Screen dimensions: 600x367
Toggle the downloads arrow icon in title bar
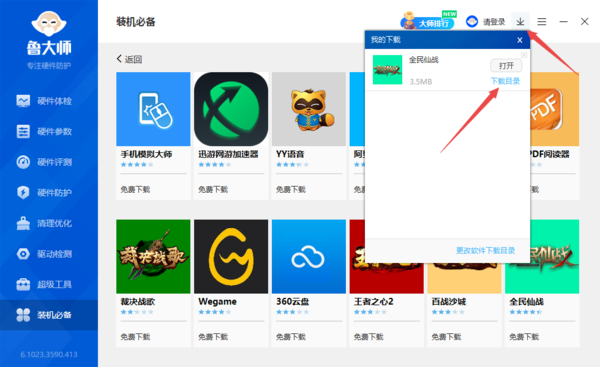tap(520, 21)
